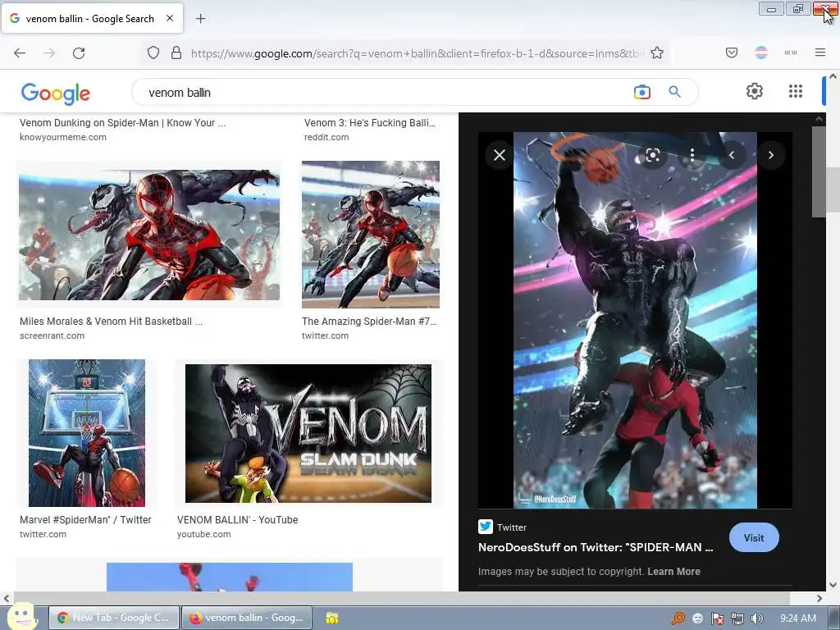This screenshot has width=840, height=630.
Task: Click the flag with red X tray icon
Action: pyautogui.click(x=717, y=619)
